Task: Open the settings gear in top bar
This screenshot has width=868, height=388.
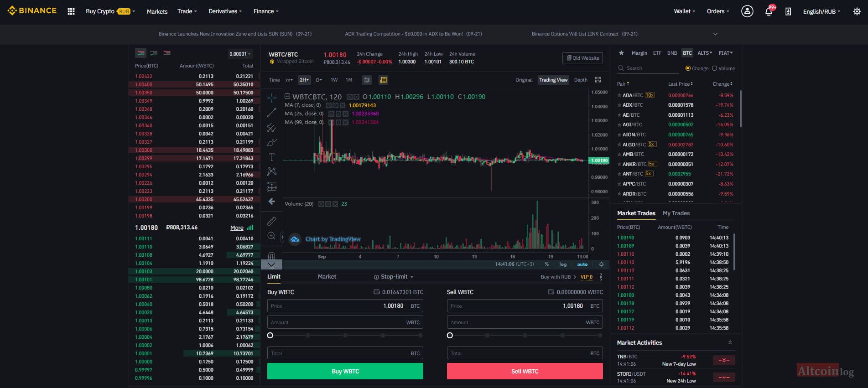Action: [857, 11]
